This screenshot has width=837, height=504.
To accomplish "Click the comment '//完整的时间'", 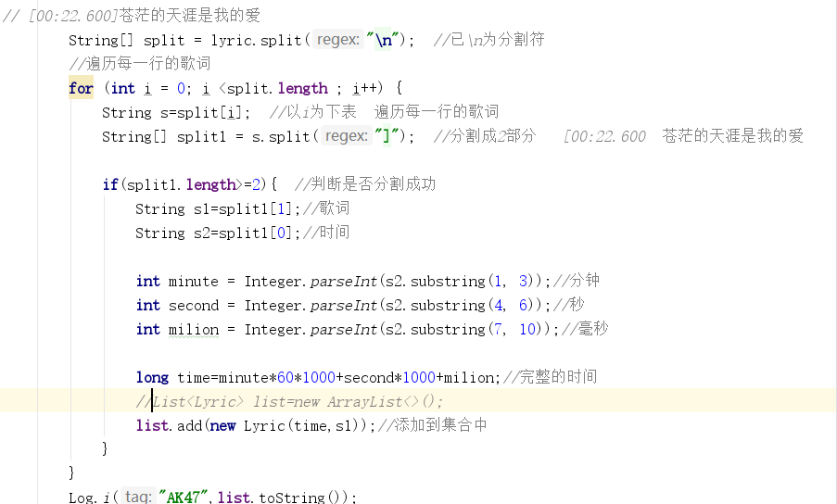I will pyautogui.click(x=550, y=376).
